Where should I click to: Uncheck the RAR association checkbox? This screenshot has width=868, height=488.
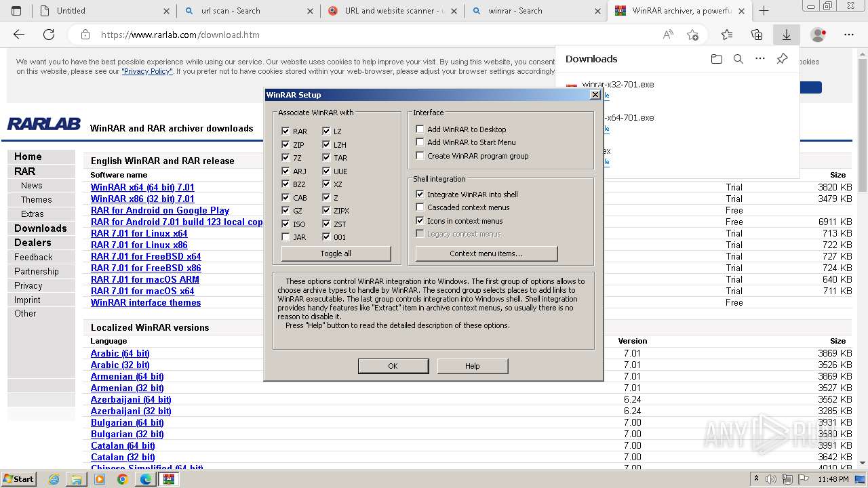click(285, 131)
